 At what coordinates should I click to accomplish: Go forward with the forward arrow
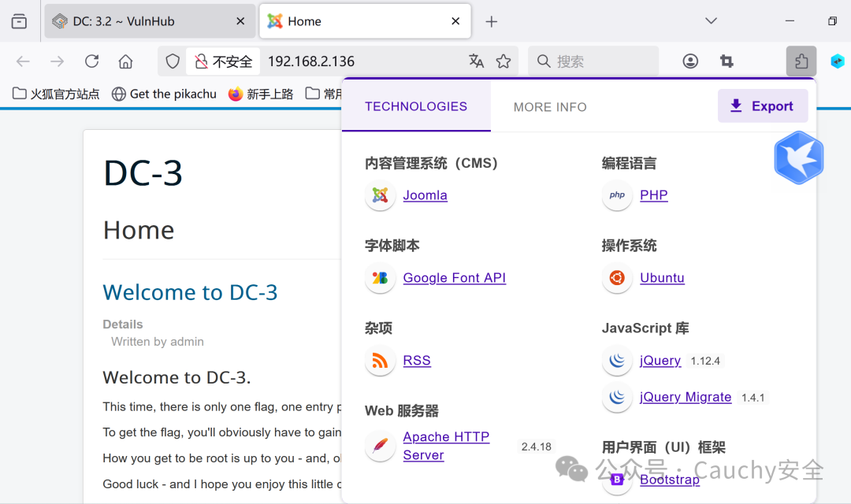[57, 61]
